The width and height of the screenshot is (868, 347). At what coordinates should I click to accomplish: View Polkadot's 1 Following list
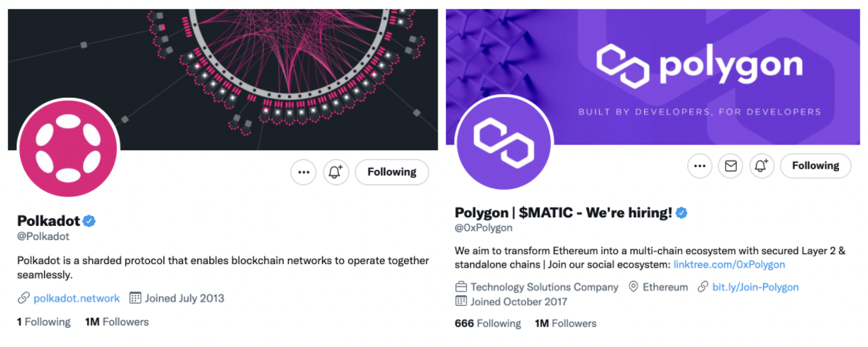pyautogui.click(x=44, y=322)
